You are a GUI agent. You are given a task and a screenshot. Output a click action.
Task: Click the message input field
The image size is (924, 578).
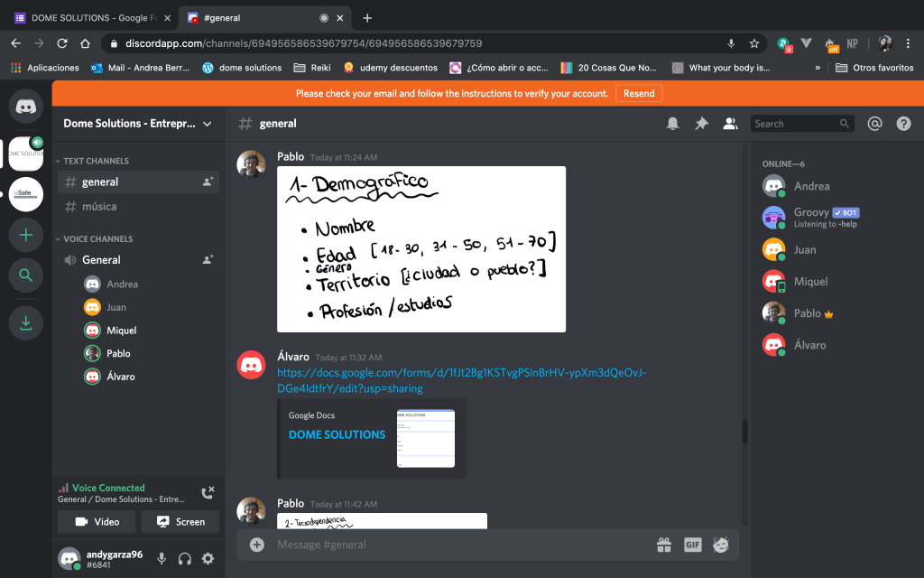[x=451, y=545]
